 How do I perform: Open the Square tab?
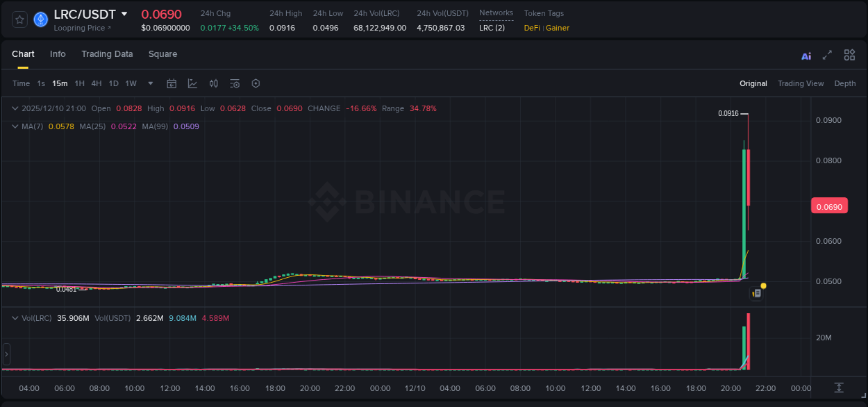162,53
